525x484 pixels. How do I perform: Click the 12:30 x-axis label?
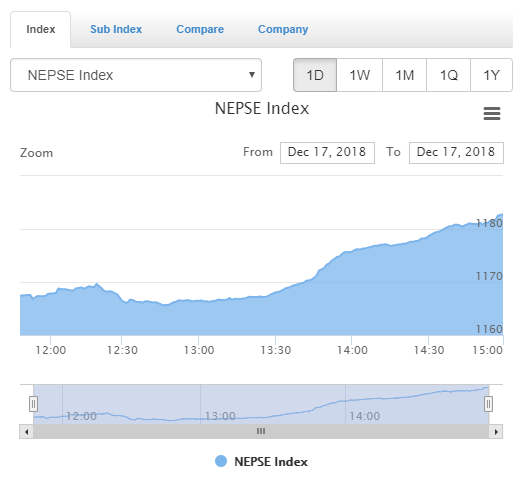[x=122, y=350]
